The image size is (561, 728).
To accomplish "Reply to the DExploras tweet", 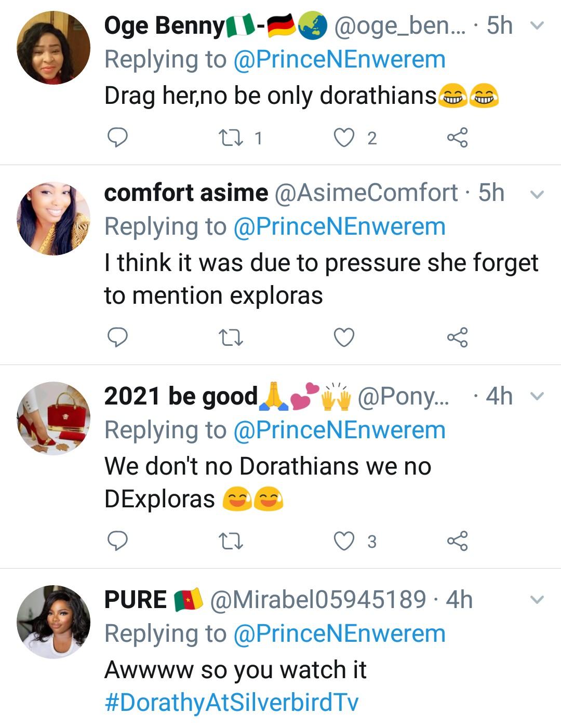I will click(x=117, y=541).
